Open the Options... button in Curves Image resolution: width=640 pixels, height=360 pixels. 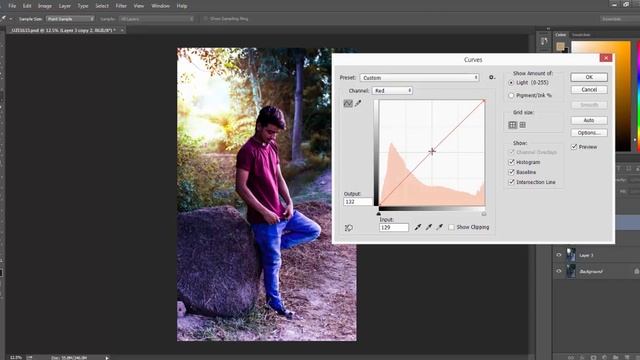pos(589,133)
